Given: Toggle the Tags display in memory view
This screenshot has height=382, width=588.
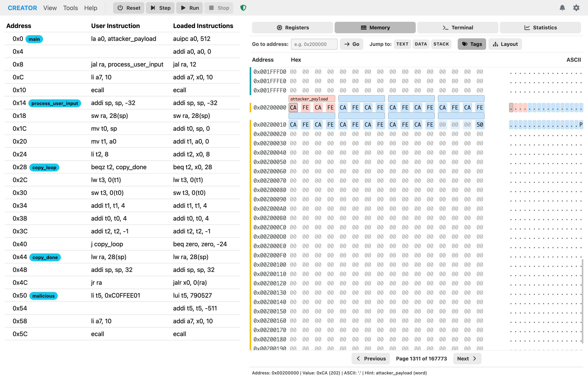Looking at the screenshot, I should click(471, 44).
